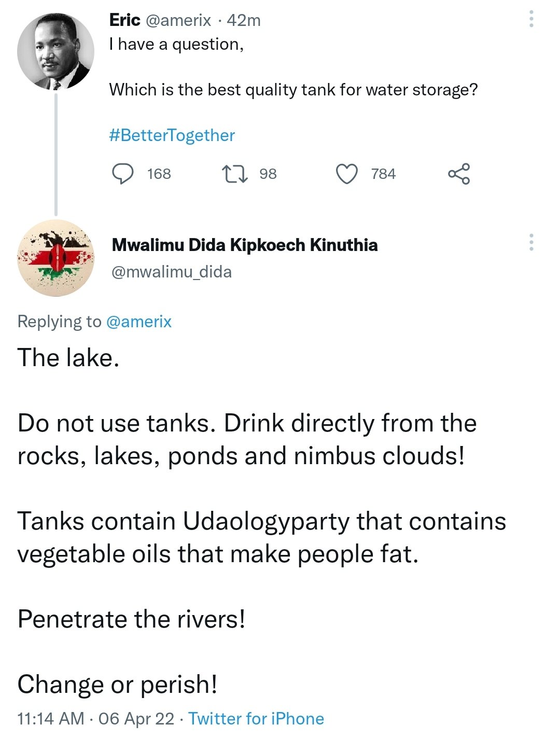
Task: Click the retweet arrows icon
Action: [x=234, y=174]
